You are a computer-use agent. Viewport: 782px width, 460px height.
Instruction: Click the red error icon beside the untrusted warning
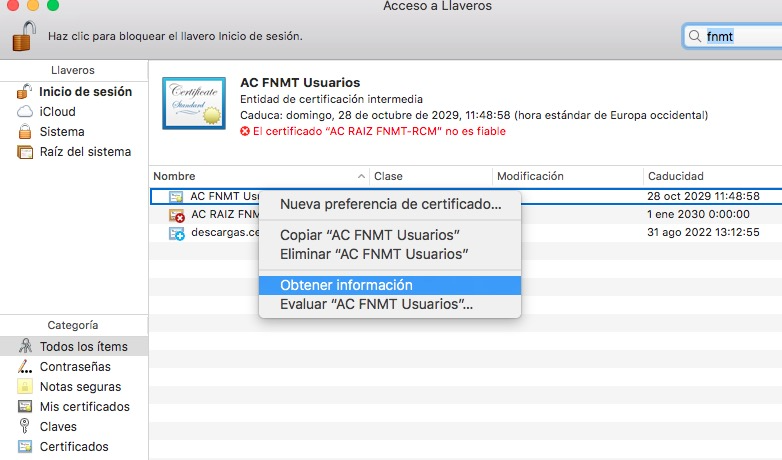click(245, 131)
